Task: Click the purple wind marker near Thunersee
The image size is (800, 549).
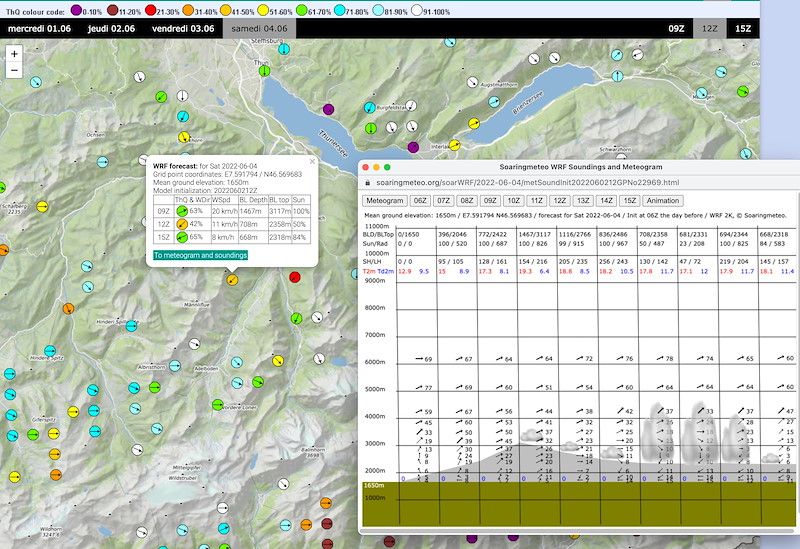Action: pos(329,108)
